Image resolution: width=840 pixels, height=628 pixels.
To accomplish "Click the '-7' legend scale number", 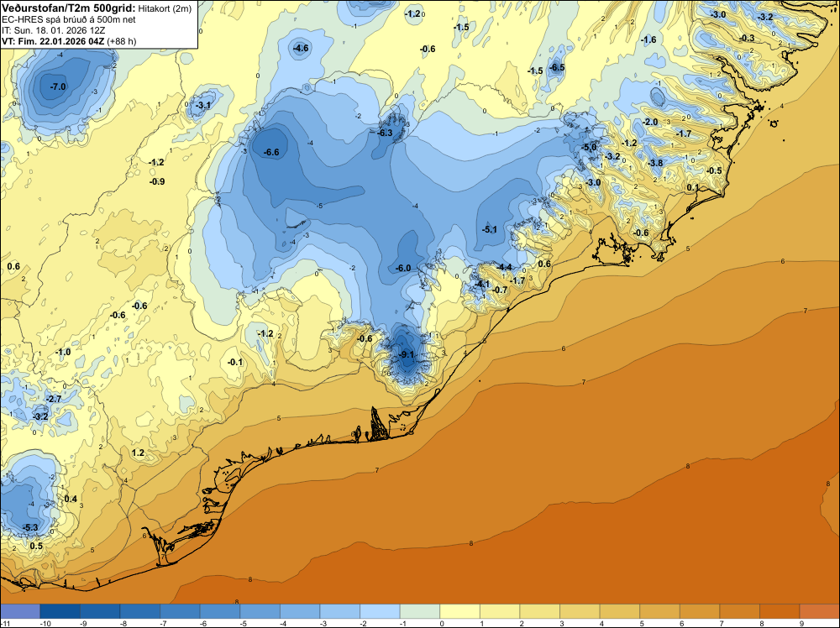I will (165, 623).
